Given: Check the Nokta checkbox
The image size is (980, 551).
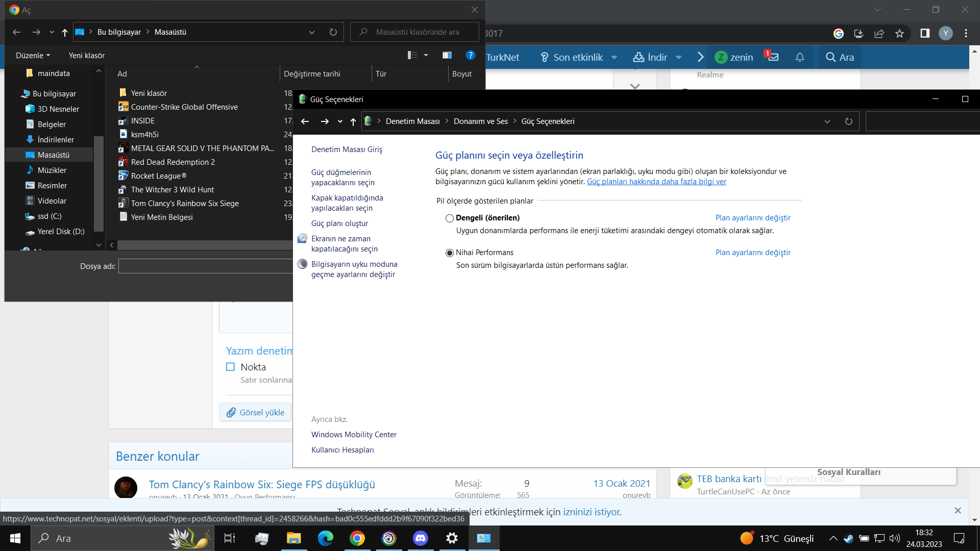Looking at the screenshot, I should [x=230, y=367].
